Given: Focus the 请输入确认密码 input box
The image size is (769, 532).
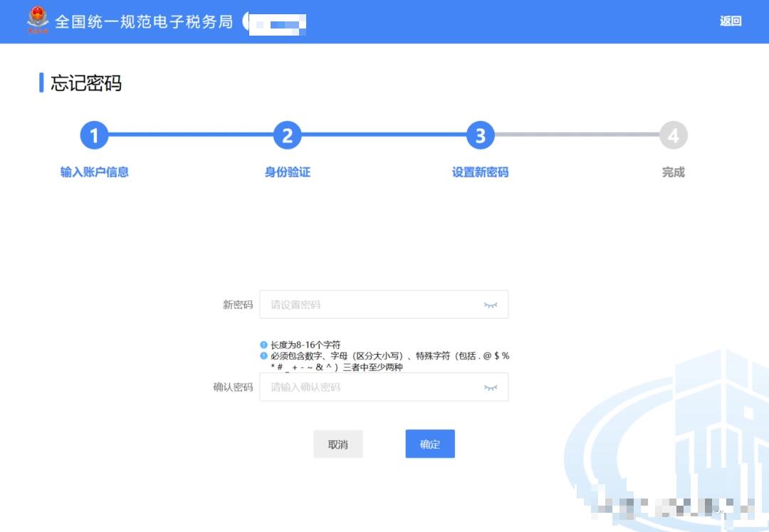Looking at the screenshot, I should [370, 387].
